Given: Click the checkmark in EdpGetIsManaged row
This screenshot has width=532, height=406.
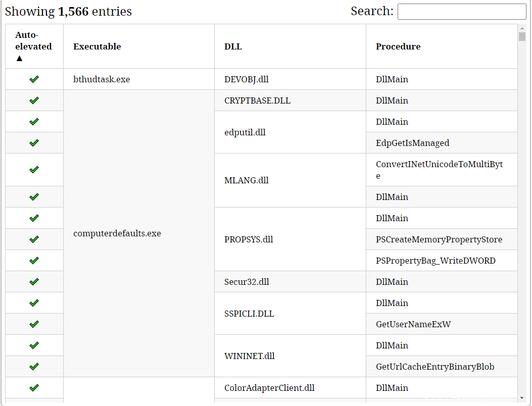Looking at the screenshot, I should pos(34,143).
